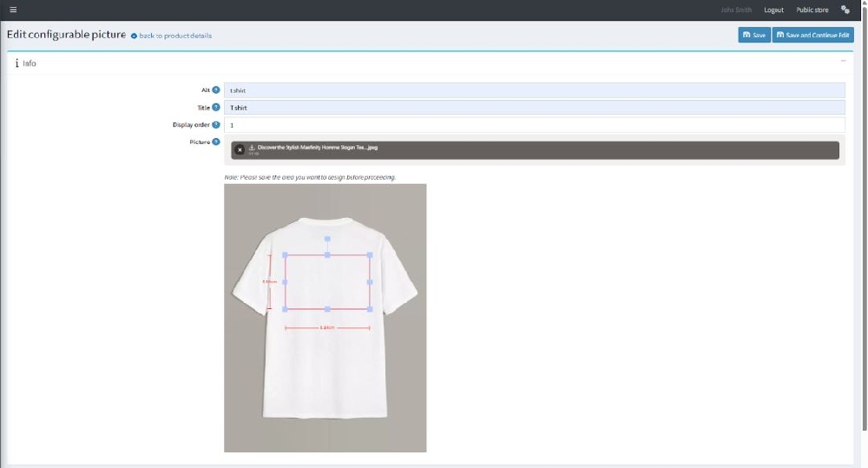Download the uploaded jpeg file icon
Image resolution: width=868 pixels, height=468 pixels.
252,148
